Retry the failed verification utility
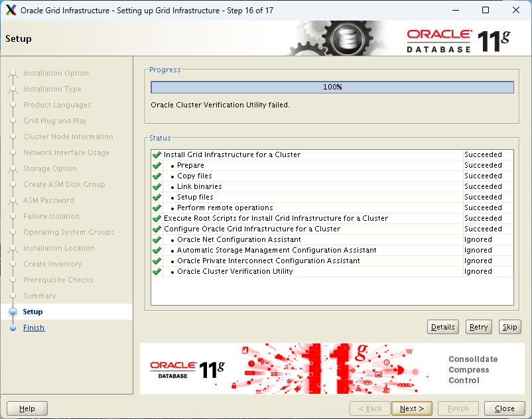The image size is (532, 419). point(478,327)
